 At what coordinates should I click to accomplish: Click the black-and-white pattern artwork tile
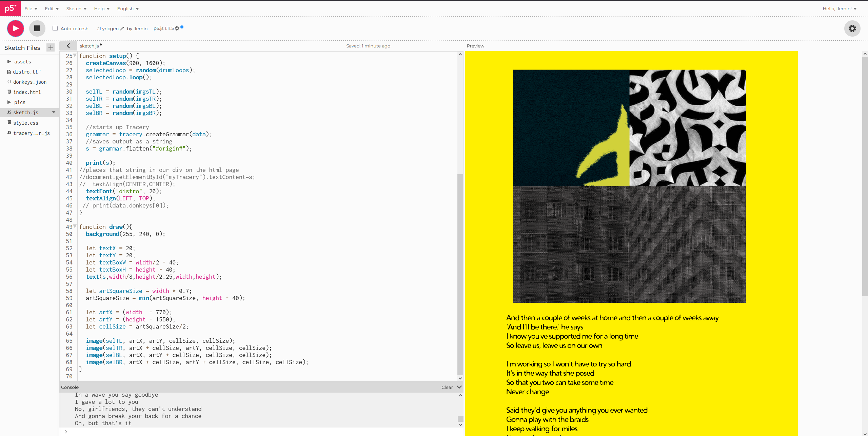pyautogui.click(x=688, y=128)
